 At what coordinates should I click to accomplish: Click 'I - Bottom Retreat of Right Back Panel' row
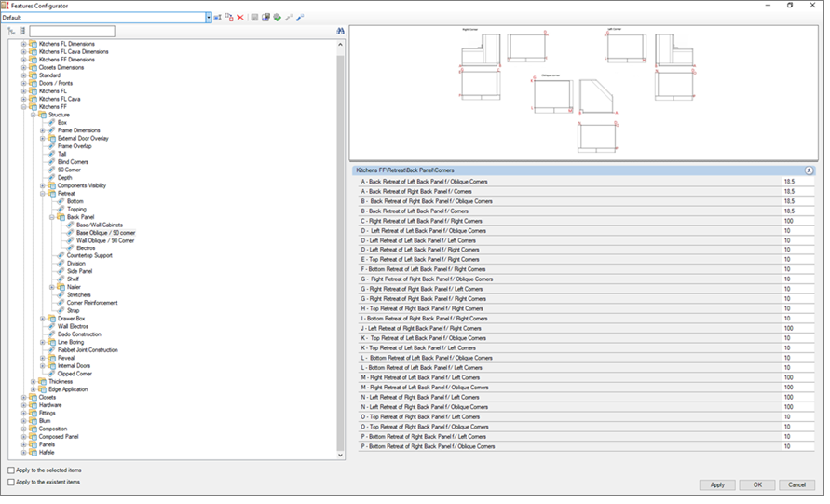click(586, 319)
